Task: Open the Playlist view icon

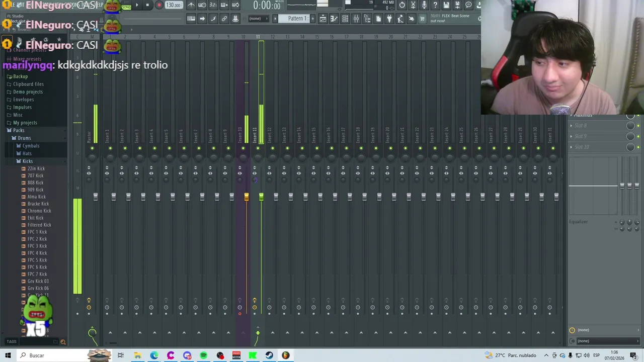Action: click(323, 19)
